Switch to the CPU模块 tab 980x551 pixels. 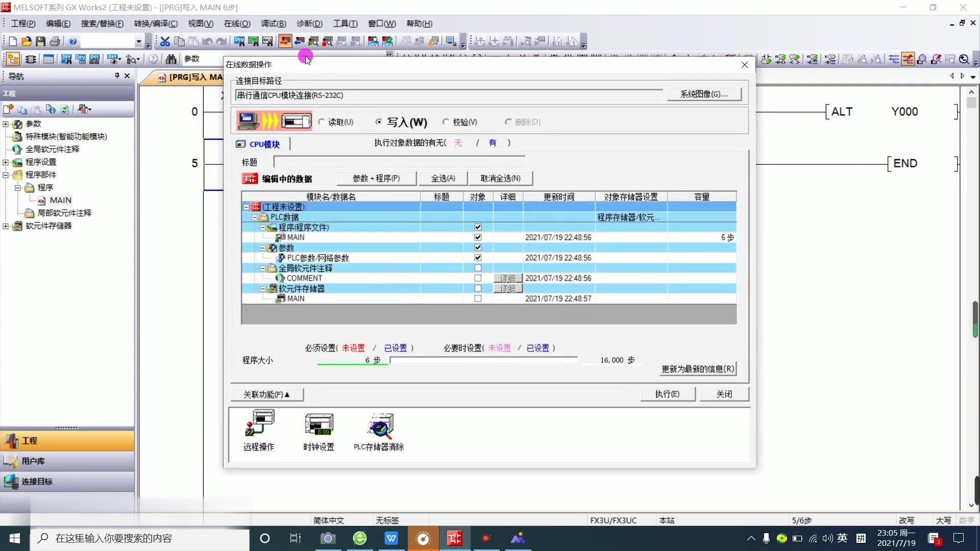(259, 144)
